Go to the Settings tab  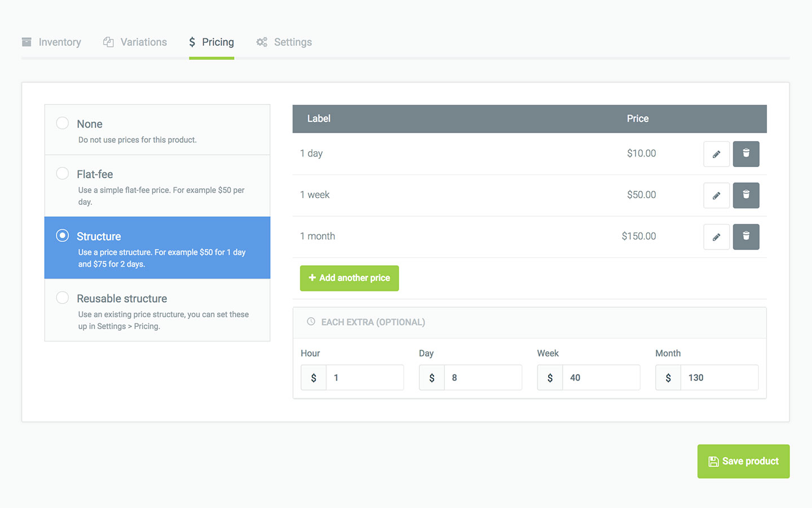tap(284, 42)
